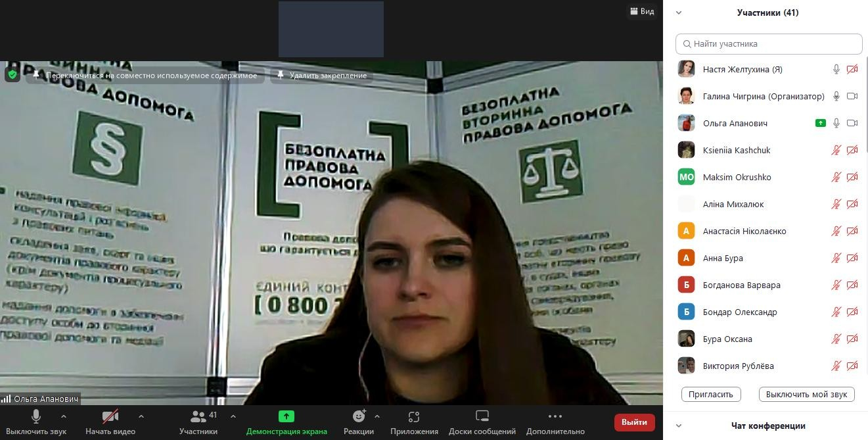Start video with Начать видео

(110, 422)
